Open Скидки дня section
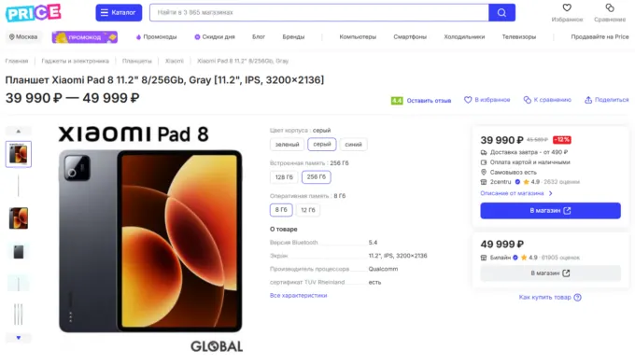The width and height of the screenshot is (635, 364). coord(215,36)
